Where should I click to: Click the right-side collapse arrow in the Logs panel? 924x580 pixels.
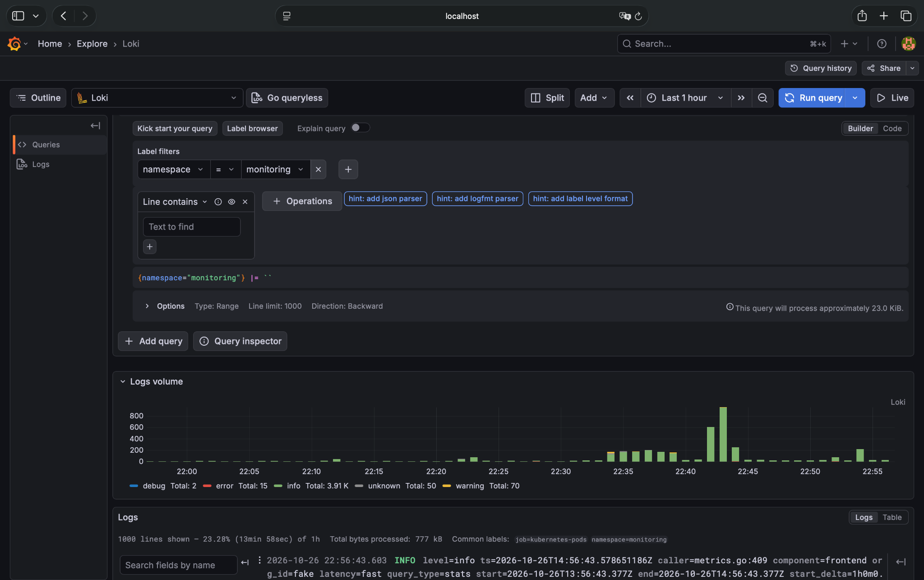(901, 561)
